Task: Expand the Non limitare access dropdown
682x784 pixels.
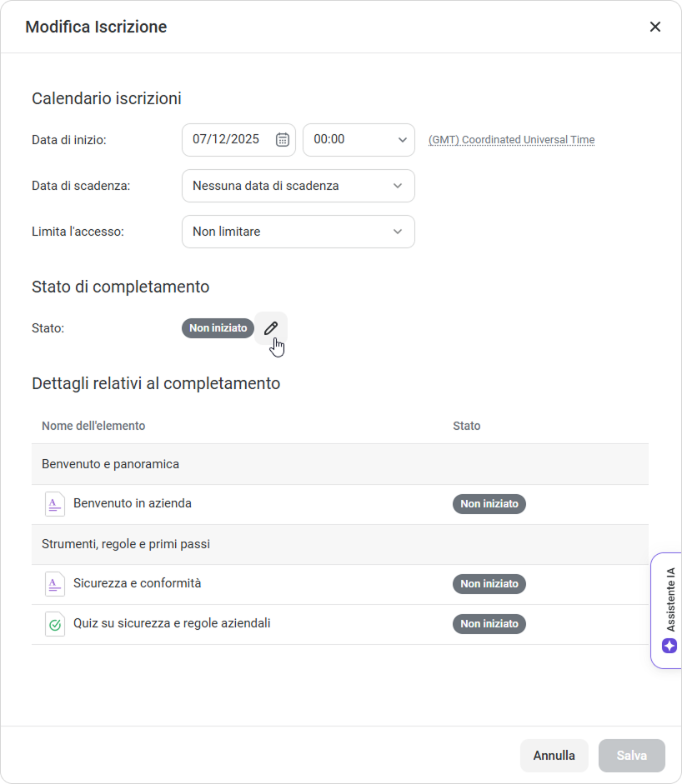Action: 298,232
